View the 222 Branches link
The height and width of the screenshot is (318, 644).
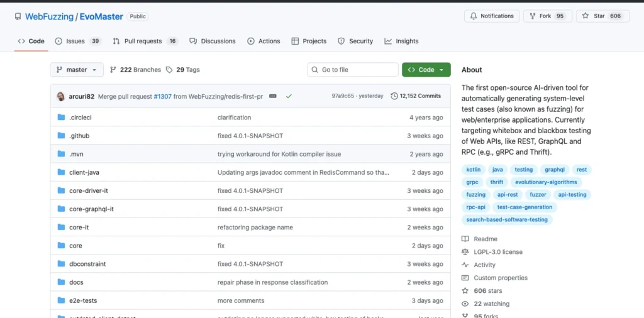pos(136,70)
